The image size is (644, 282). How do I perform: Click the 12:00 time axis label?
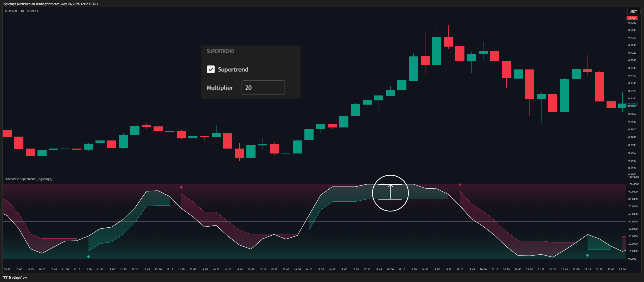coord(112,270)
